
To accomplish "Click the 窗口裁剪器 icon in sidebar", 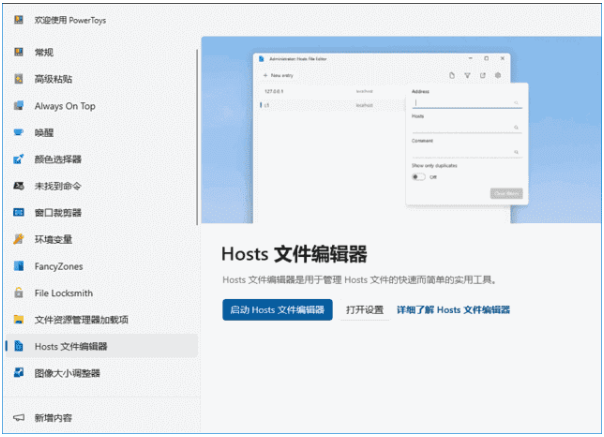I will pyautogui.click(x=18, y=213).
